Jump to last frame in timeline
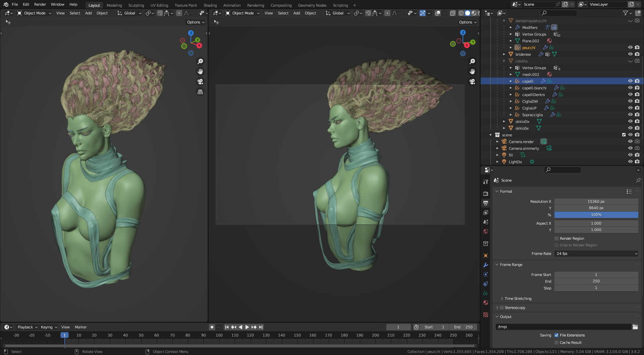The width and height of the screenshot is (644, 355). click(261, 327)
